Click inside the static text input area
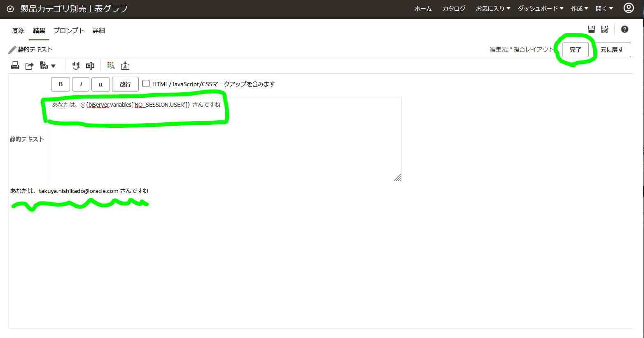 pos(225,139)
